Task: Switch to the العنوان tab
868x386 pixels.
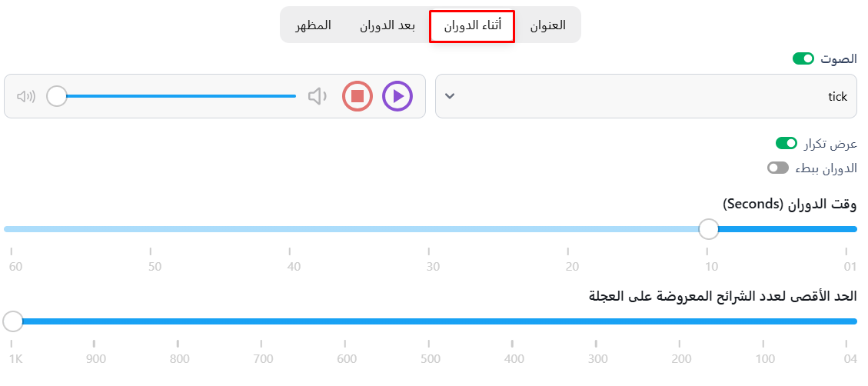Action: point(547,25)
